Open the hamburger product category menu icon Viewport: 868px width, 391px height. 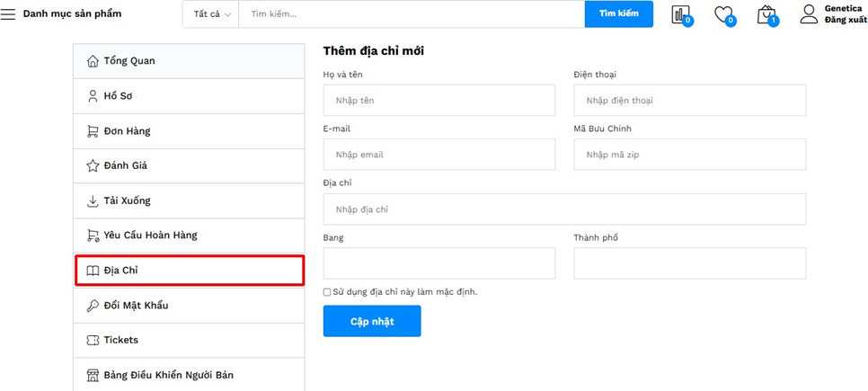point(8,14)
